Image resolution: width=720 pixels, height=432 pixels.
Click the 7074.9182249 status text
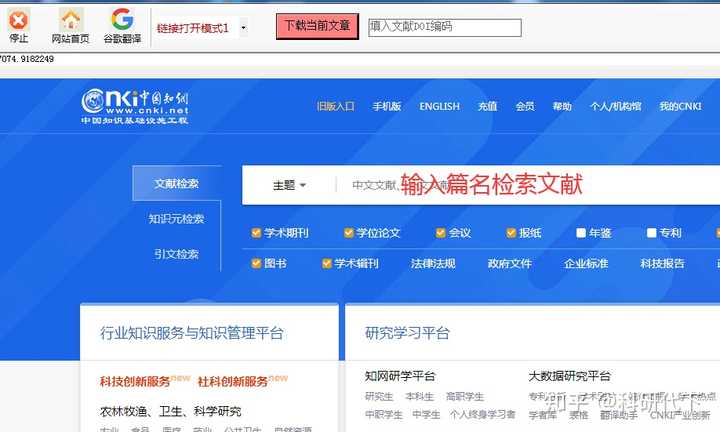tap(27, 59)
